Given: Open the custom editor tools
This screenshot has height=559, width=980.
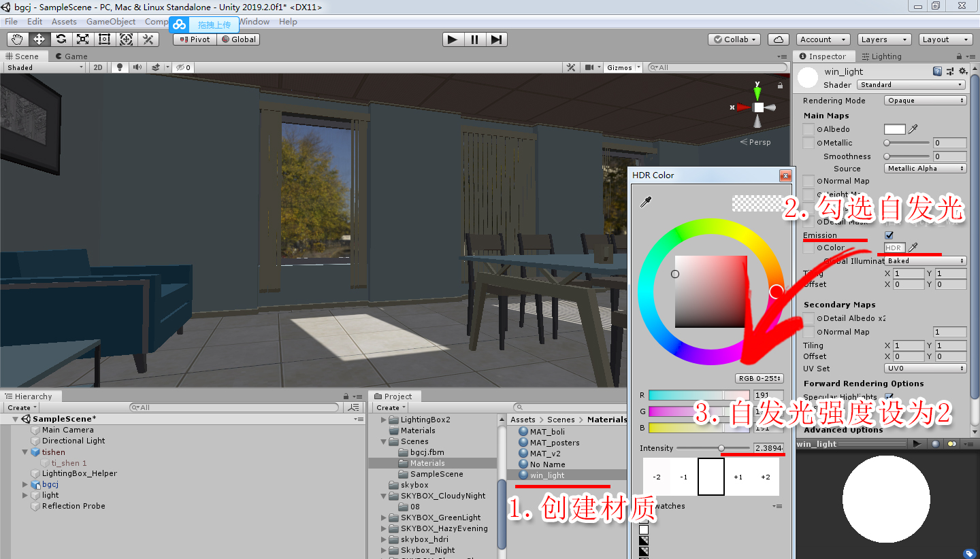Looking at the screenshot, I should point(148,39).
